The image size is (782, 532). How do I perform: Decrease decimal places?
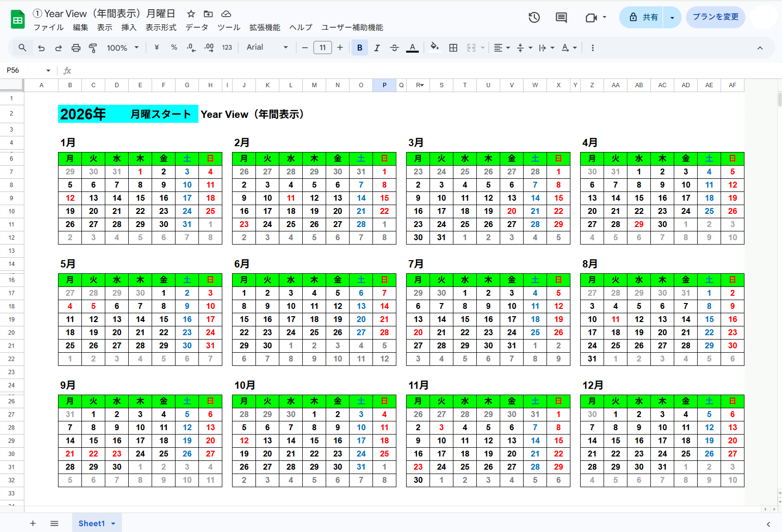[x=191, y=47]
